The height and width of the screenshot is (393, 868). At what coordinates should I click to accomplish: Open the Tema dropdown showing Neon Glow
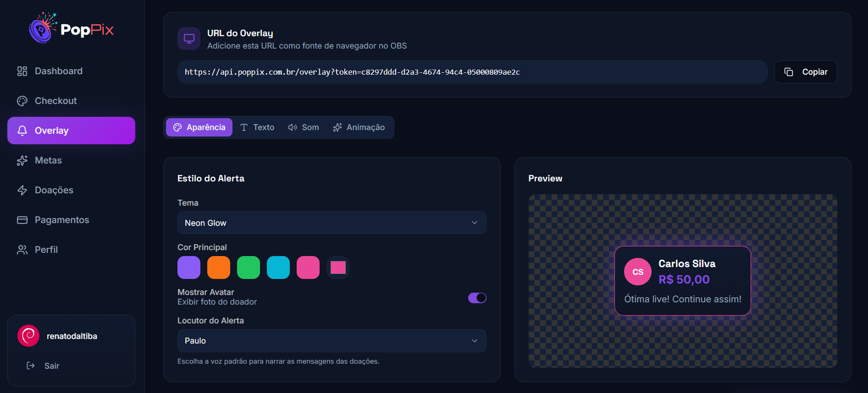332,223
